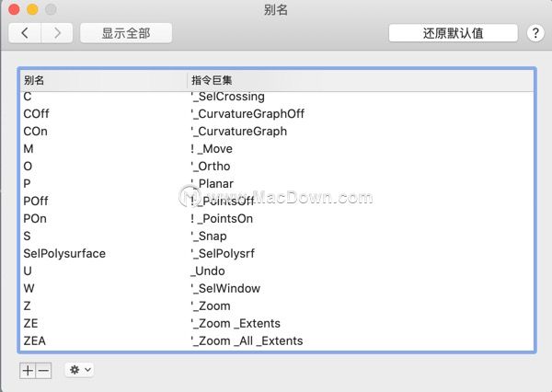Viewport: 552px width, 392px height.
Task: Click the 还原默认值 button
Action: pos(453,33)
